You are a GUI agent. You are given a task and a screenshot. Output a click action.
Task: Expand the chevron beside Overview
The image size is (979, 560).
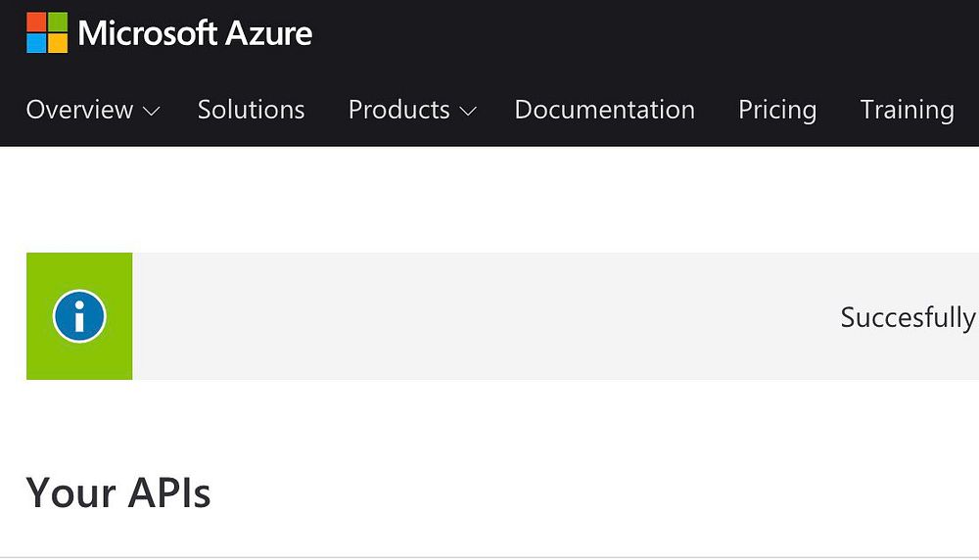tap(151, 112)
